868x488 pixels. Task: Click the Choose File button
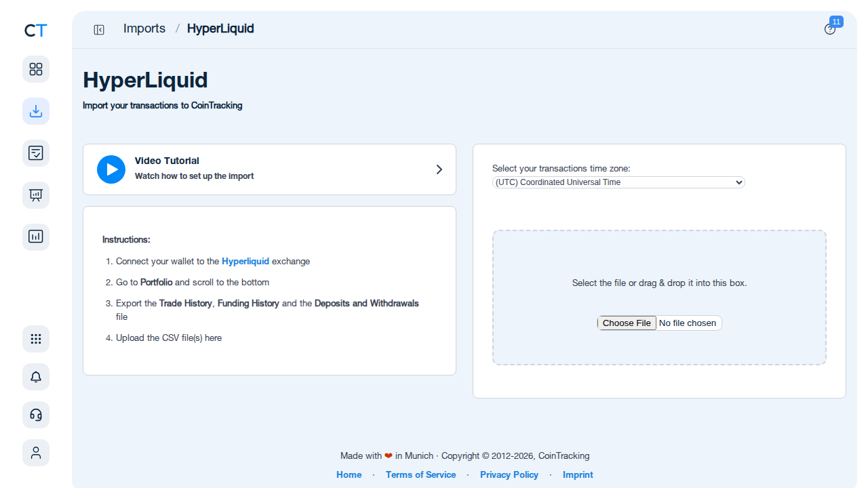coord(627,323)
